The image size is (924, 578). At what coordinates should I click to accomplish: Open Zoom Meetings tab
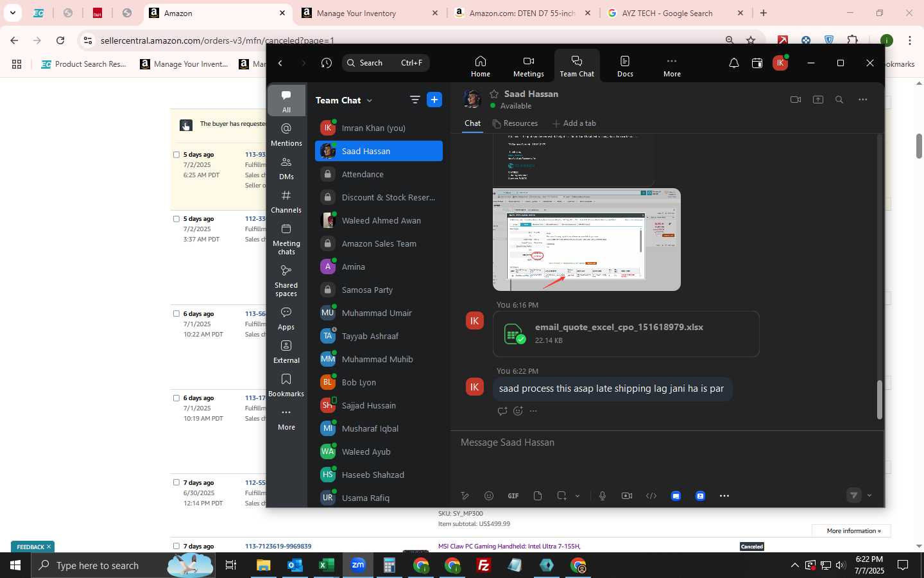528,66
